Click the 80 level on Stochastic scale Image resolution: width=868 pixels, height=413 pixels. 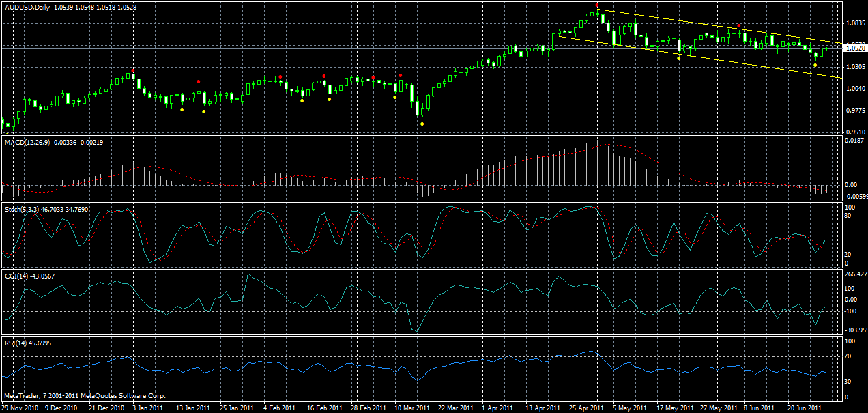coord(849,216)
